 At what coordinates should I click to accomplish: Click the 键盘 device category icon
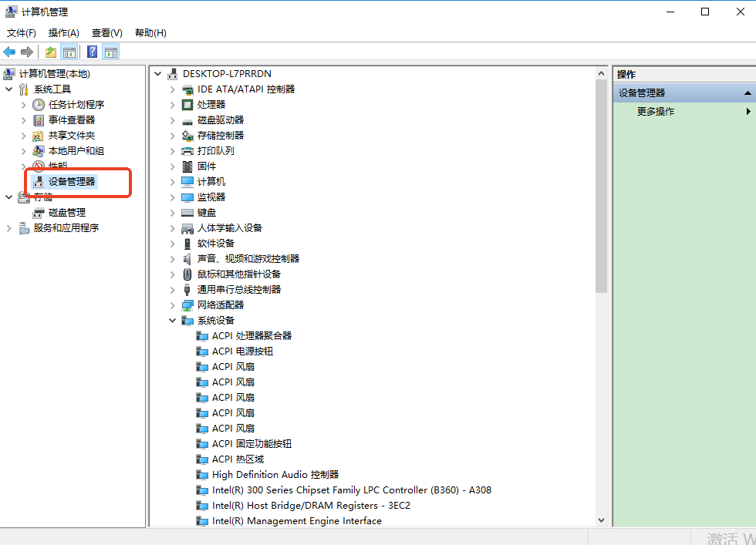pos(187,212)
